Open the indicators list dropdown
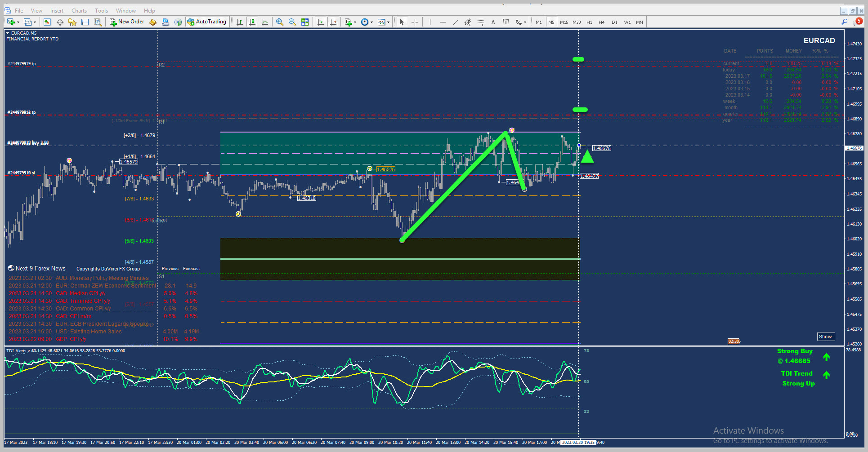 [350, 22]
